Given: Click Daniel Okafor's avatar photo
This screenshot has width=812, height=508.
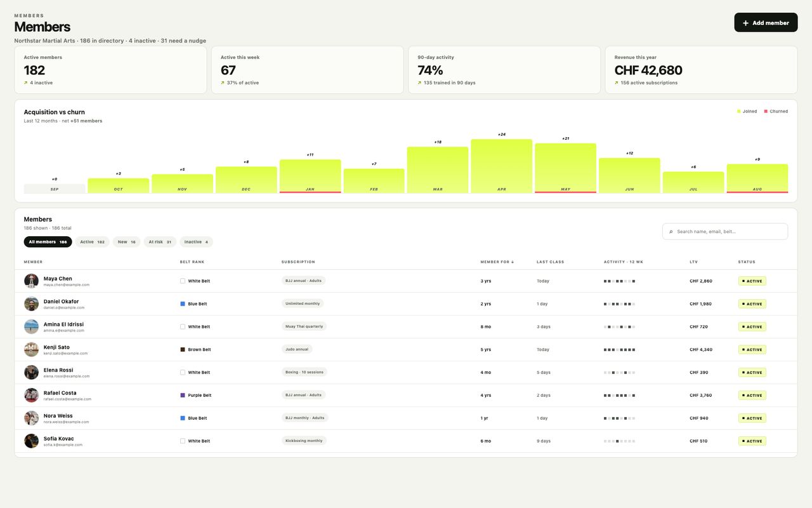Looking at the screenshot, I should click(31, 304).
